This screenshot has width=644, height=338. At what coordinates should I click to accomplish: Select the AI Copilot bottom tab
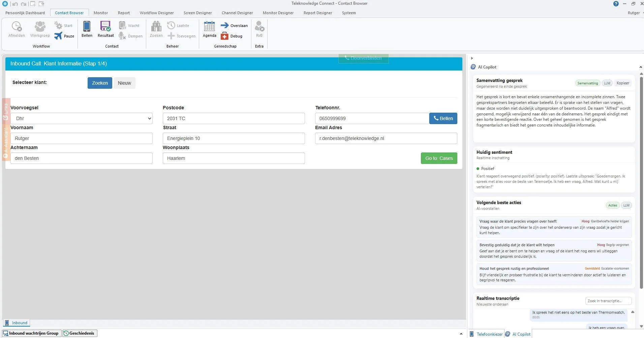[x=518, y=334]
